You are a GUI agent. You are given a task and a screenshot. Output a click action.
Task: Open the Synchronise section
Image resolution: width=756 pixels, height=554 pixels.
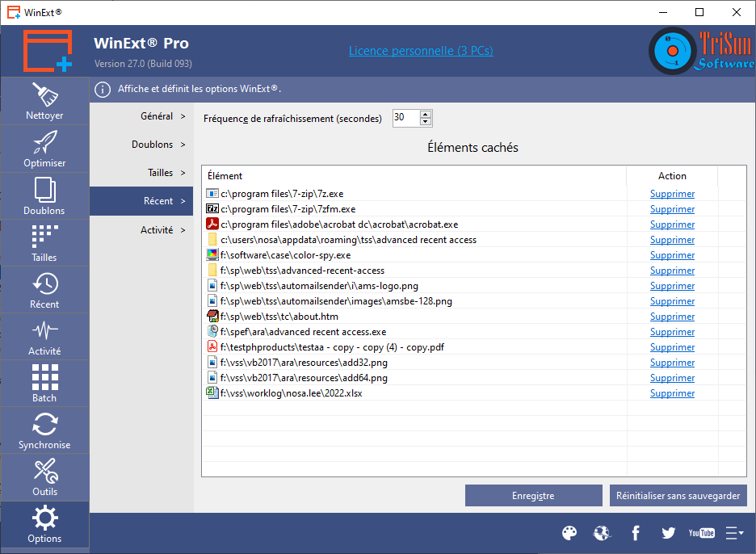pos(44,430)
